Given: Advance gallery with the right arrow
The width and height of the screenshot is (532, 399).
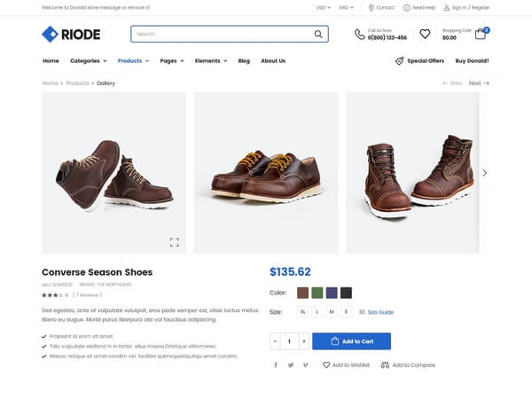Looking at the screenshot, I should tap(484, 173).
